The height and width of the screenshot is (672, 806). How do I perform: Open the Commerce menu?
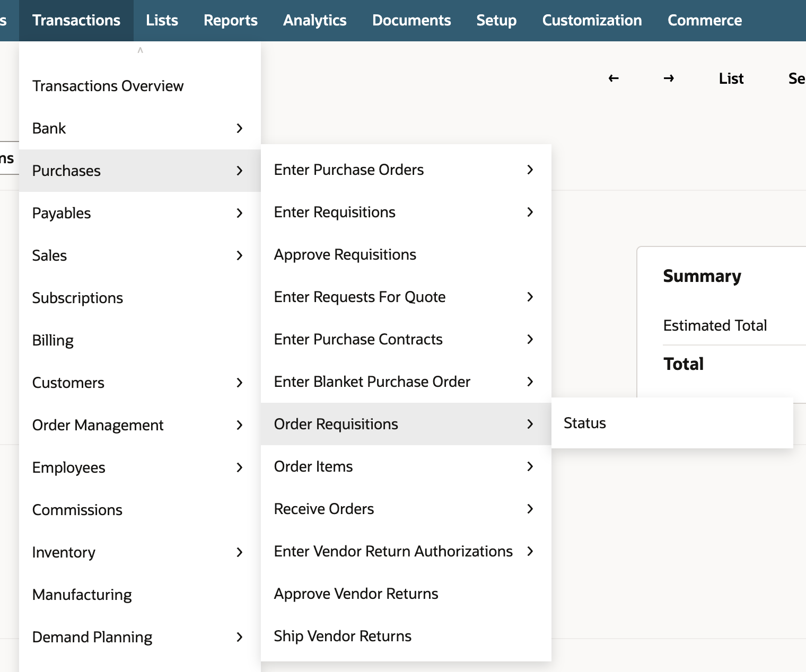tap(705, 20)
